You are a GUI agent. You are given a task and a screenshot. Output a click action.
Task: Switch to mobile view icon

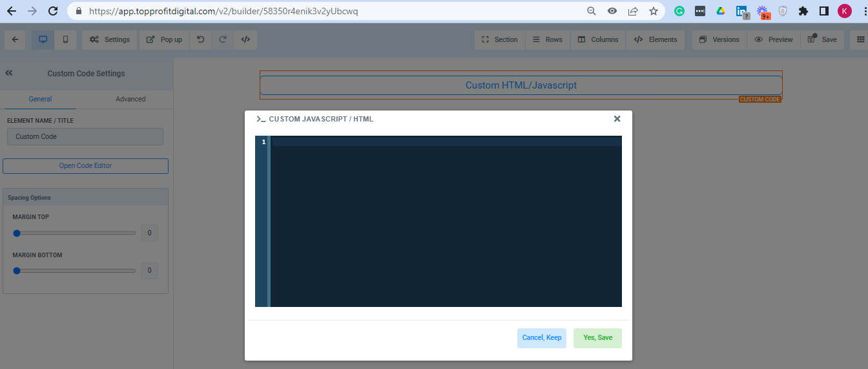tap(65, 39)
